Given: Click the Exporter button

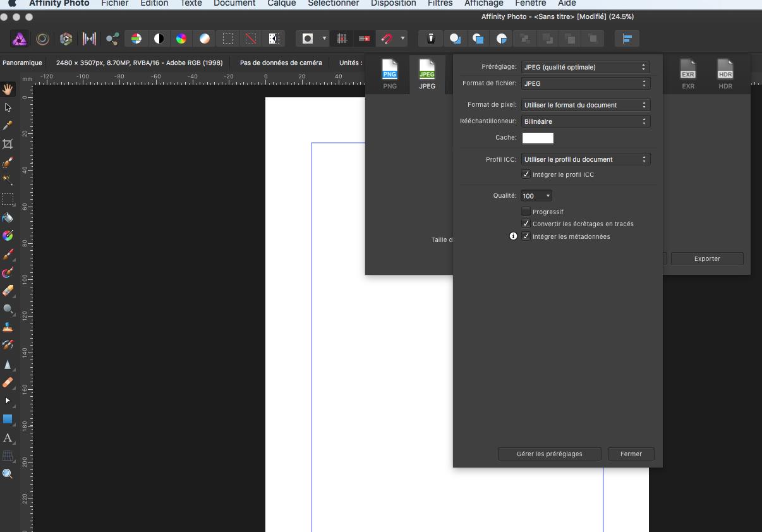Looking at the screenshot, I should [707, 258].
